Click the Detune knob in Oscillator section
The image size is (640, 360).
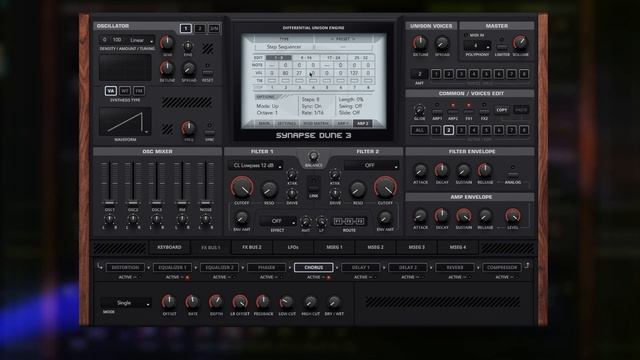click(x=167, y=69)
